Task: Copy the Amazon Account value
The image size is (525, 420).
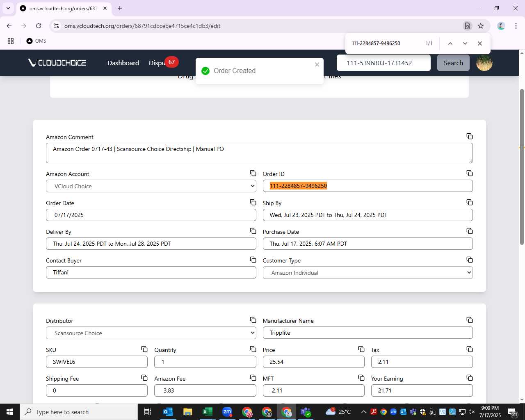Action: (x=253, y=173)
